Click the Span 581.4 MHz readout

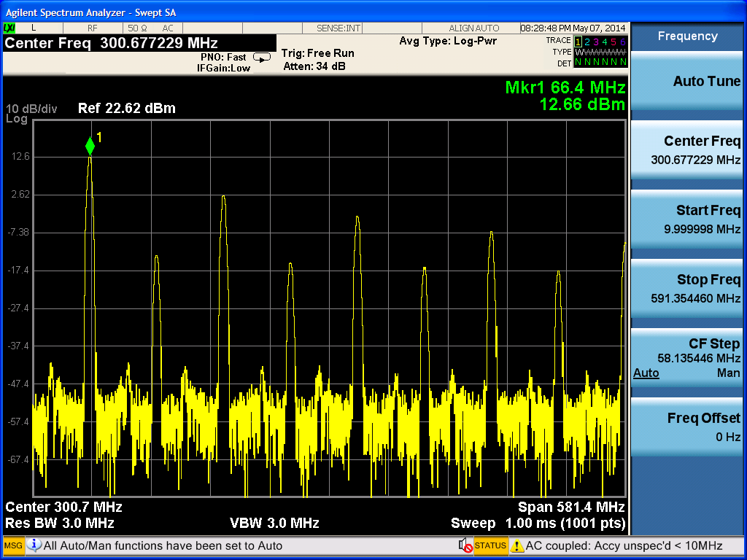coord(571,507)
